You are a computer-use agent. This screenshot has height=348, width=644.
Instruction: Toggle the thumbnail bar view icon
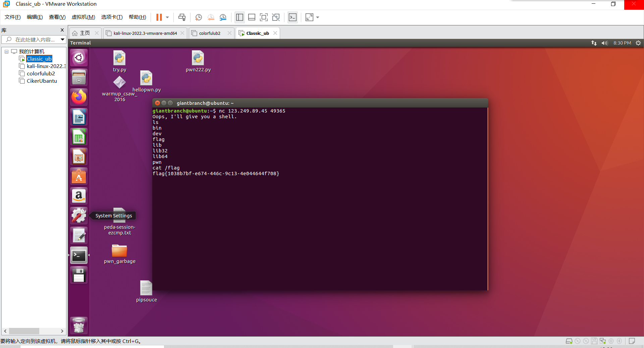[x=252, y=17]
